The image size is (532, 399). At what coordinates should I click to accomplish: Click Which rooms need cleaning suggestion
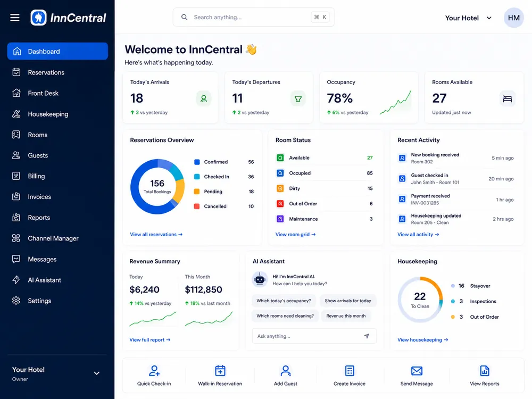coord(285,316)
